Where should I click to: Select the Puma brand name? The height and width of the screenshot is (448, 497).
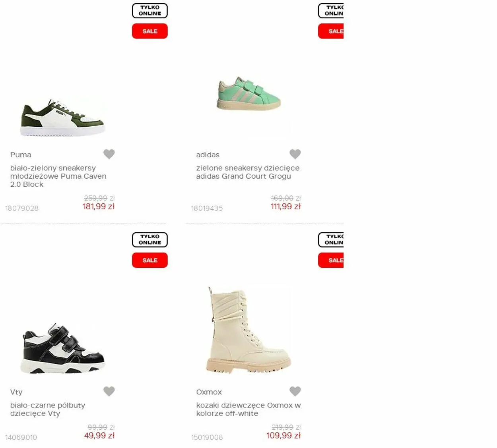21,155
